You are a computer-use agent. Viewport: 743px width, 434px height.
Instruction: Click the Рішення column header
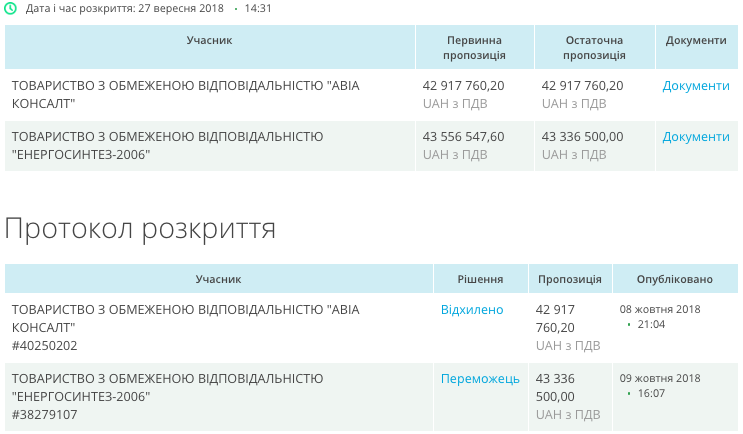coord(480,279)
